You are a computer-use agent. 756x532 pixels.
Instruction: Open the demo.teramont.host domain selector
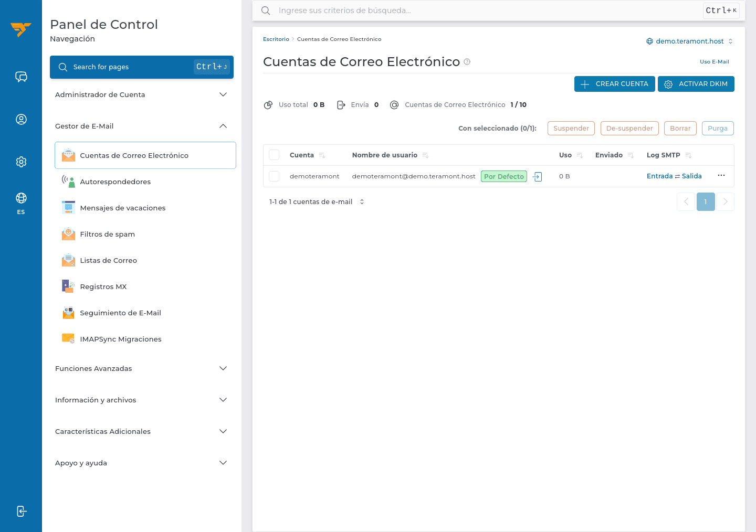pyautogui.click(x=689, y=41)
